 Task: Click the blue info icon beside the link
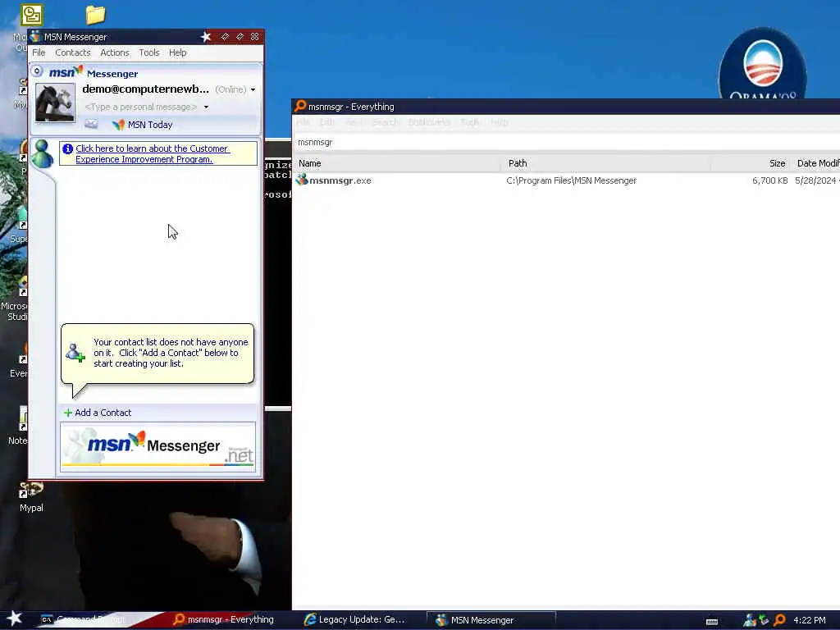click(x=68, y=149)
